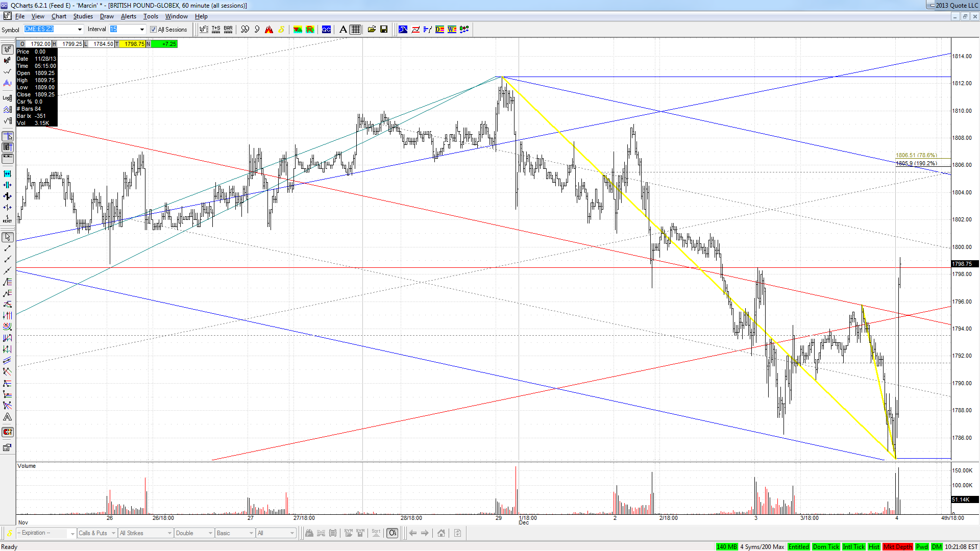Image resolution: width=980 pixels, height=551 pixels.
Task: Click the yellow WE toolbar icon
Action: [x=452, y=30]
